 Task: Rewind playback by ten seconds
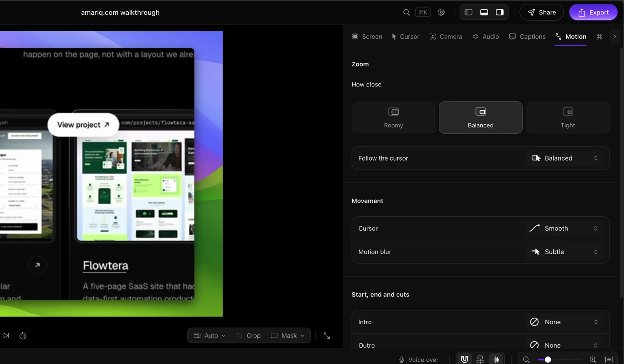click(23, 336)
